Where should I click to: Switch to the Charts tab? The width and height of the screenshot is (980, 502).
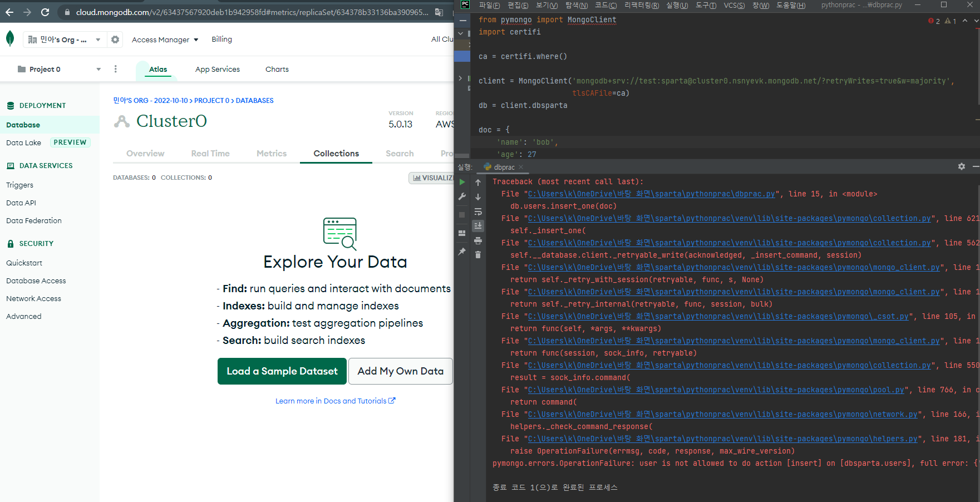(277, 69)
